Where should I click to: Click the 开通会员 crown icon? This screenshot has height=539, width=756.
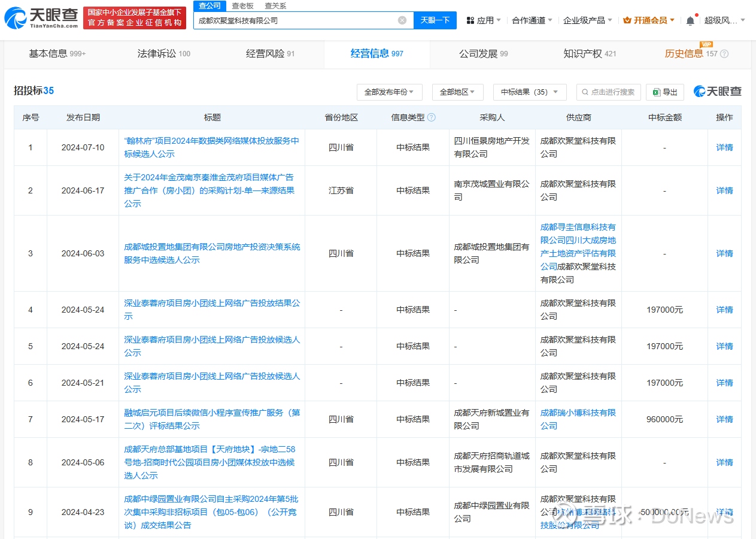click(627, 20)
